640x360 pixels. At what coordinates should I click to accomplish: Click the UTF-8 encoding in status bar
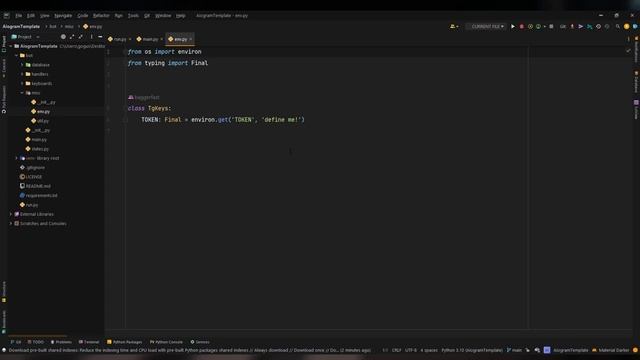[411, 350]
